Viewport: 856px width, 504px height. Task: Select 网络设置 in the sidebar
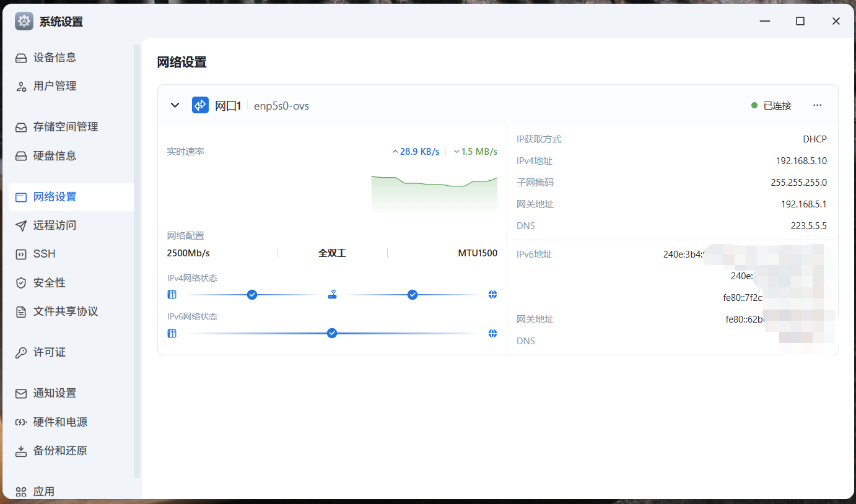pyautogui.click(x=71, y=197)
